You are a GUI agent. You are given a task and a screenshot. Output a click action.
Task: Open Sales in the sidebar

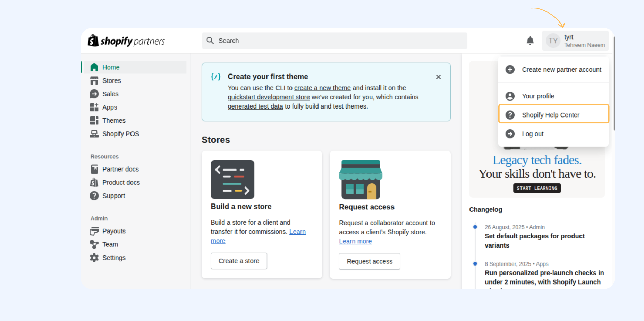pos(135,94)
